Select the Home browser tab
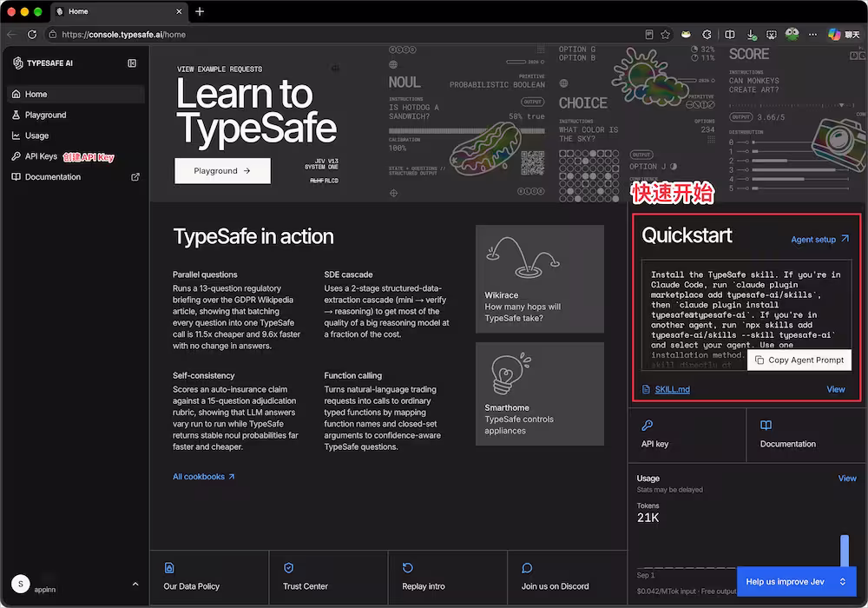 tap(120, 11)
